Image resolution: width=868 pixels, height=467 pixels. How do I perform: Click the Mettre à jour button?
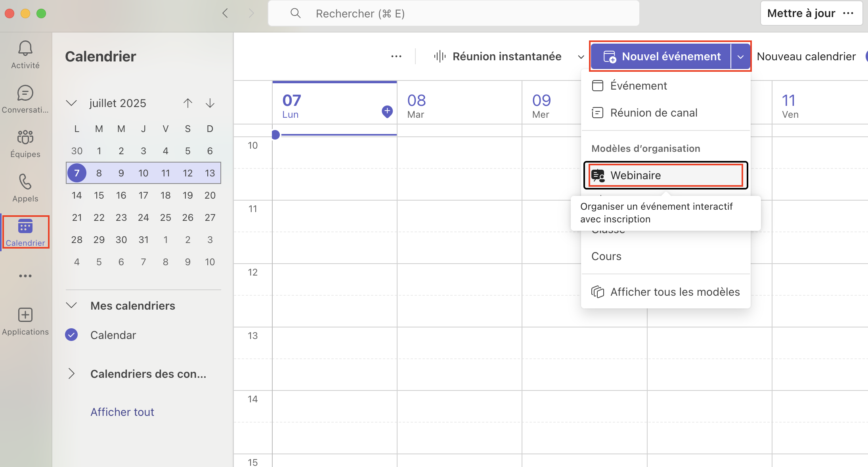pyautogui.click(x=801, y=13)
